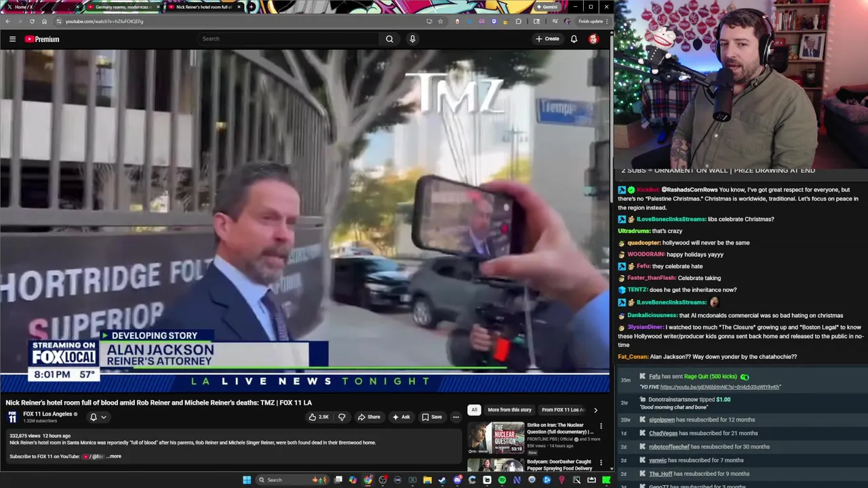Open 'Strike on Iran' documentary thumbnail
The height and width of the screenshot is (488, 868).
495,438
